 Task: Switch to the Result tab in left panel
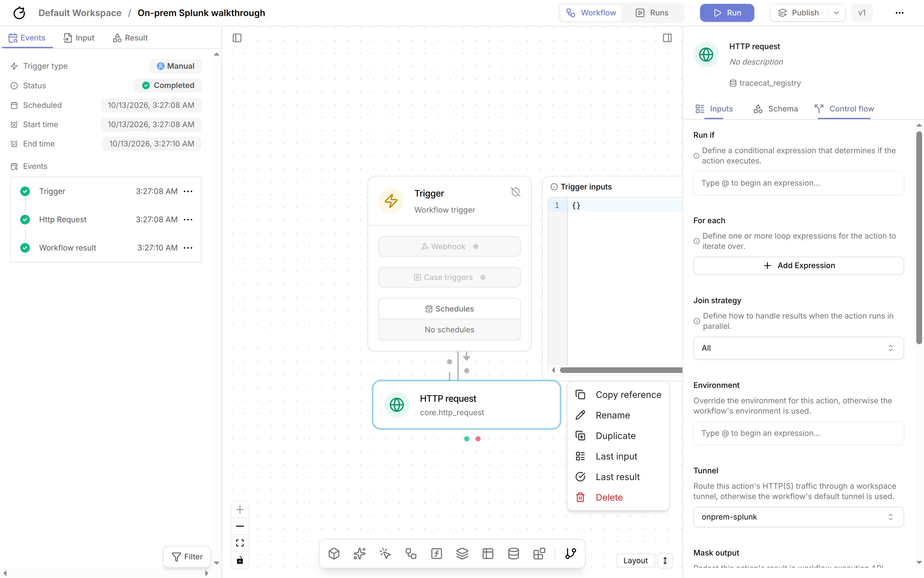click(130, 38)
